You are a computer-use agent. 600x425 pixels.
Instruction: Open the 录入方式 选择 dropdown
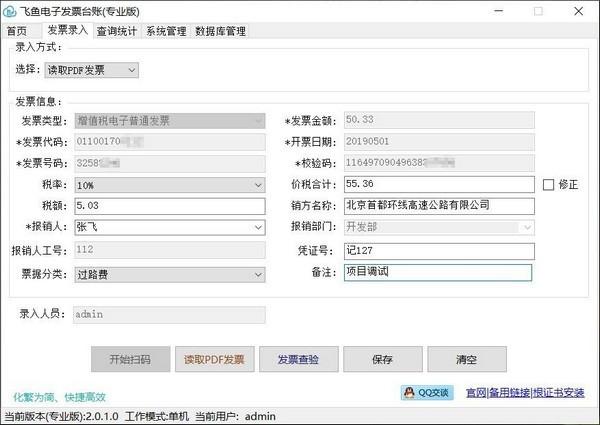91,70
